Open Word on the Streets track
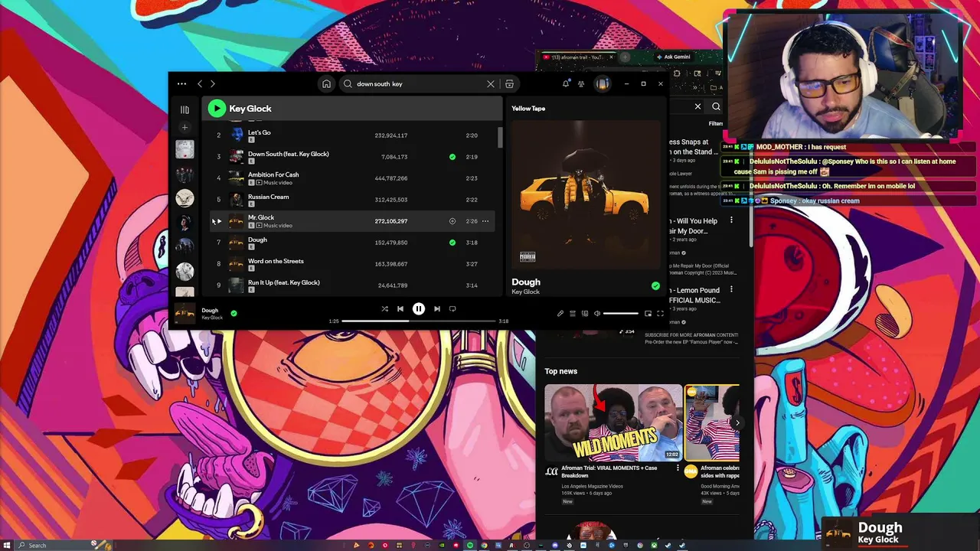Viewport: 980px width, 551px height. (276, 261)
